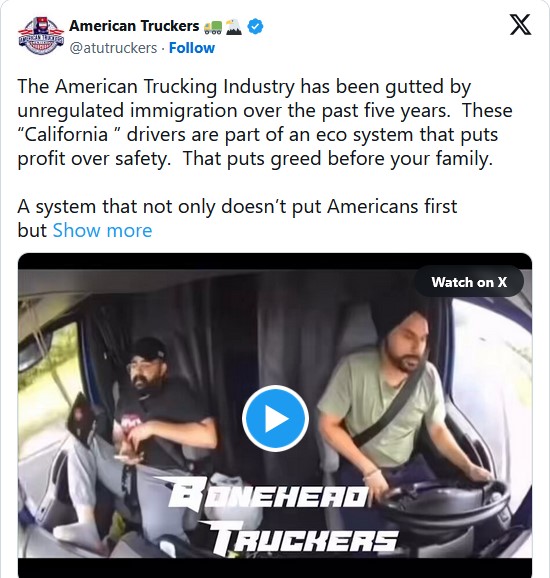The height and width of the screenshot is (578, 550).
Task: Click the blue verified checkmark badge
Action: (255, 27)
